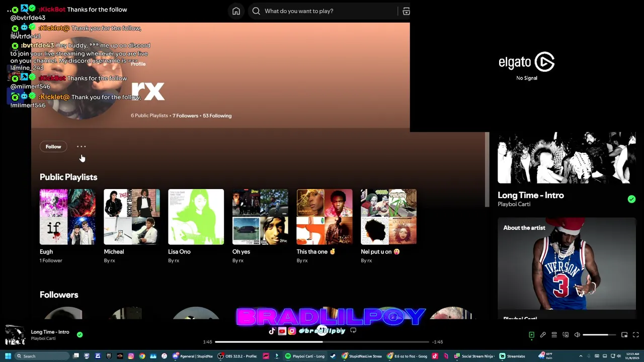Image resolution: width=644 pixels, height=362 pixels.
Task: Click the search magnifier icon
Action: [256, 11]
